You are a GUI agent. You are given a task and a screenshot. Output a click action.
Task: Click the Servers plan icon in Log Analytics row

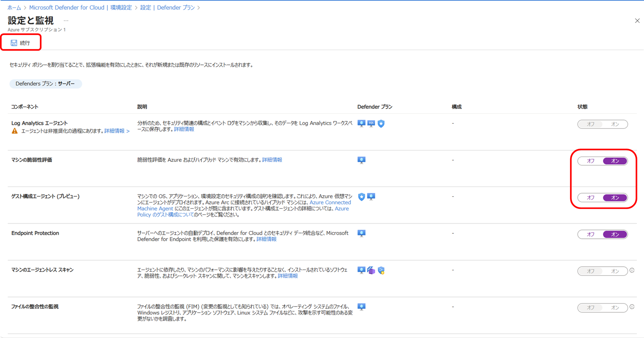click(x=362, y=123)
